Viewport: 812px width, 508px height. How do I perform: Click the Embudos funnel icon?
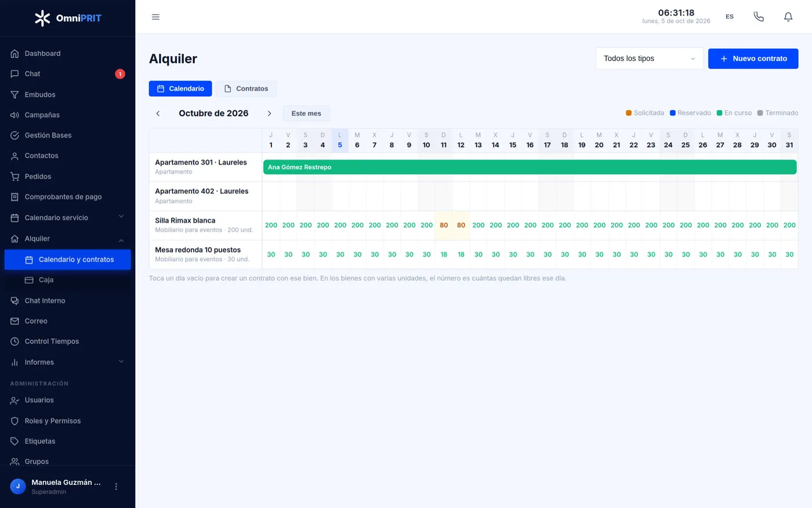(14, 95)
